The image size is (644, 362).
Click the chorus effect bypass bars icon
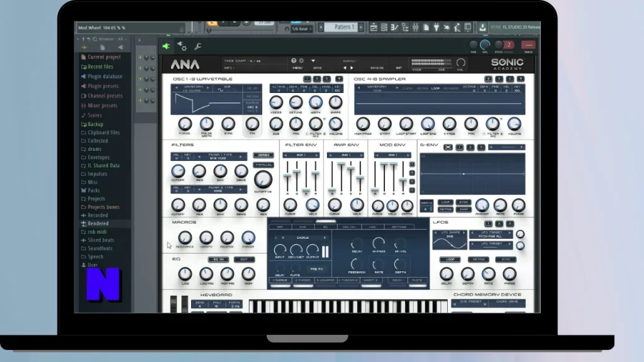tap(325, 251)
